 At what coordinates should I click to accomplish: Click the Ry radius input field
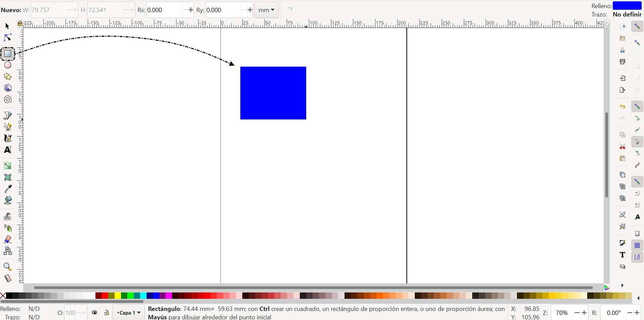tap(223, 10)
